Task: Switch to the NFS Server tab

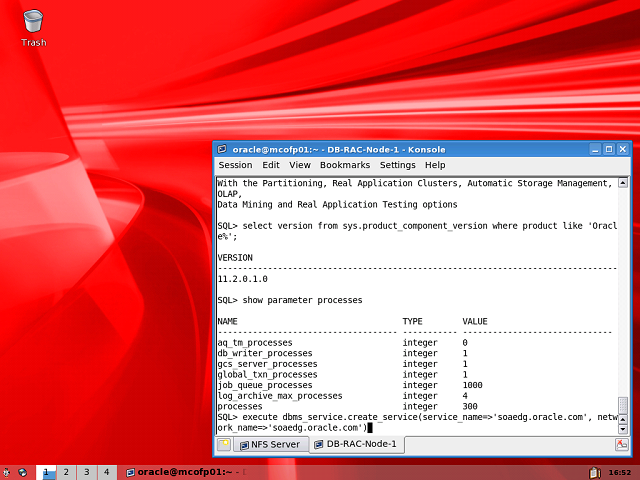Action: 270,444
